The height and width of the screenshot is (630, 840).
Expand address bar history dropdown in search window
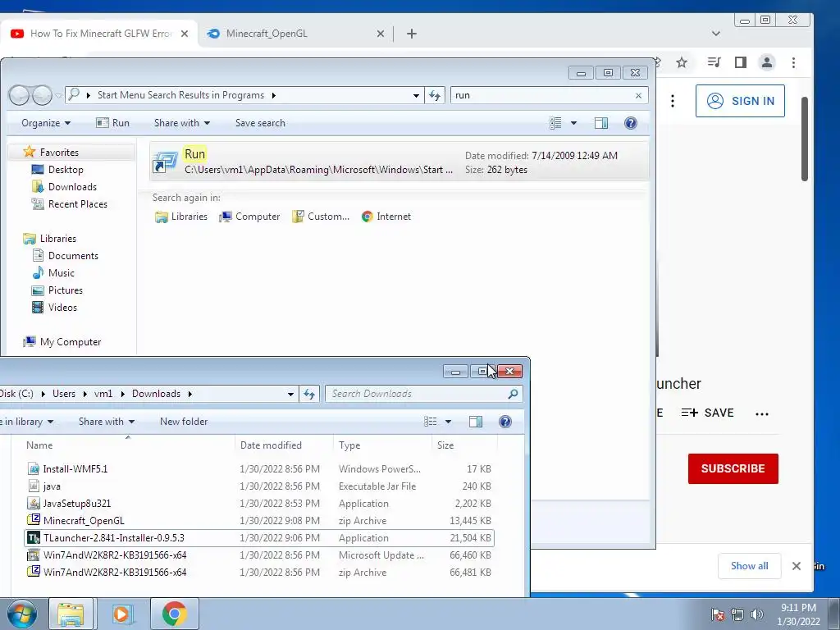pos(416,95)
